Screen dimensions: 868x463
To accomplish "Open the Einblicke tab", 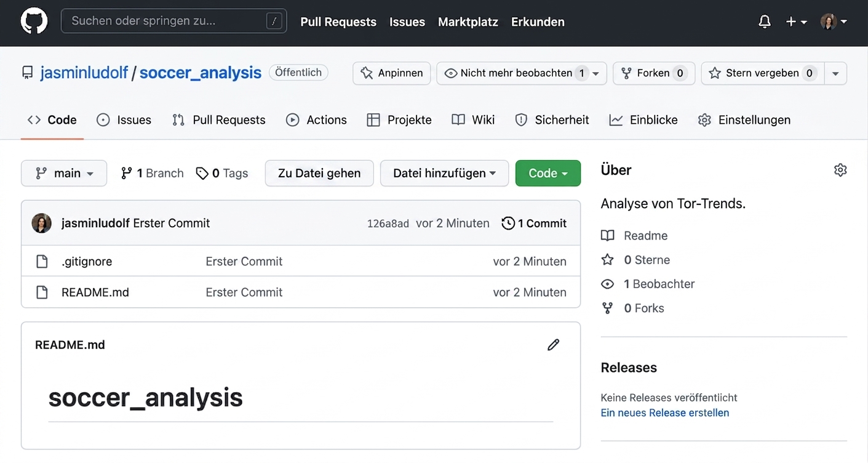I will click(x=643, y=120).
